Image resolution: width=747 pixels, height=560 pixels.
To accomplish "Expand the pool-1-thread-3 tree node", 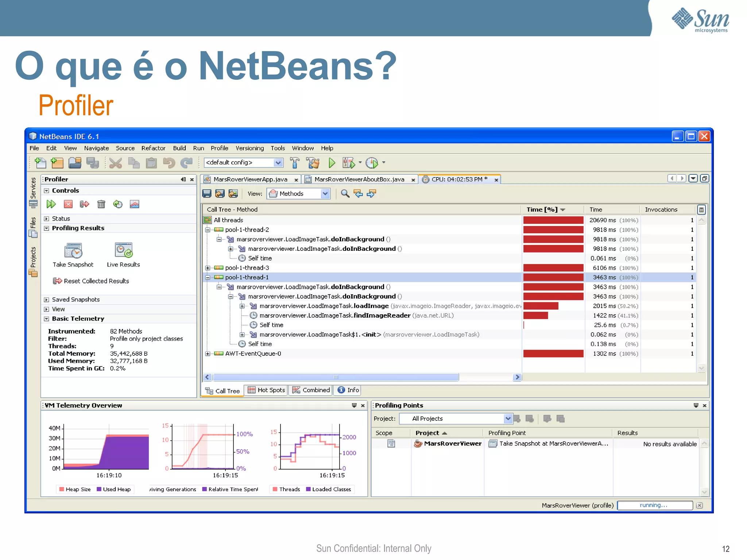I will 208,268.
